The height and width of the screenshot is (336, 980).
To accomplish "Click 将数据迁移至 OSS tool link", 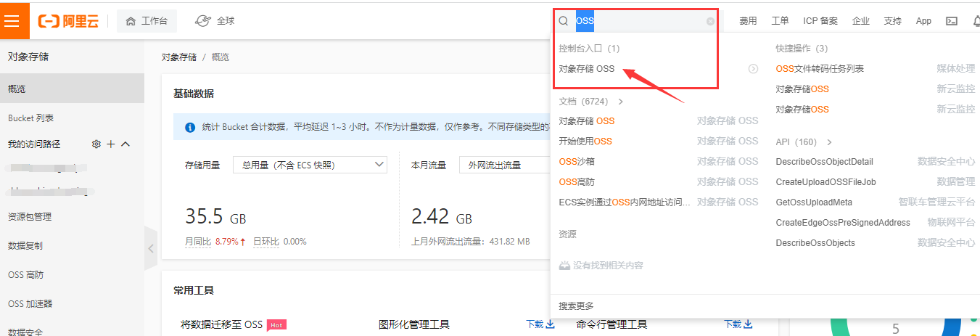I will [221, 324].
